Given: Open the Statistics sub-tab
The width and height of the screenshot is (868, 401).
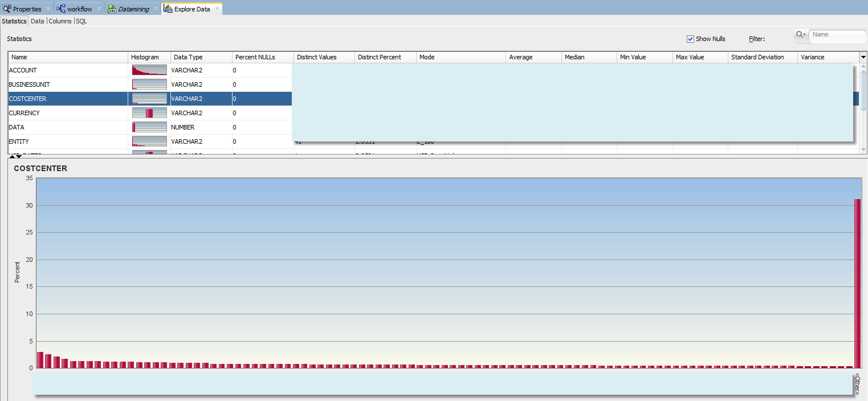Looking at the screenshot, I should tap(14, 21).
